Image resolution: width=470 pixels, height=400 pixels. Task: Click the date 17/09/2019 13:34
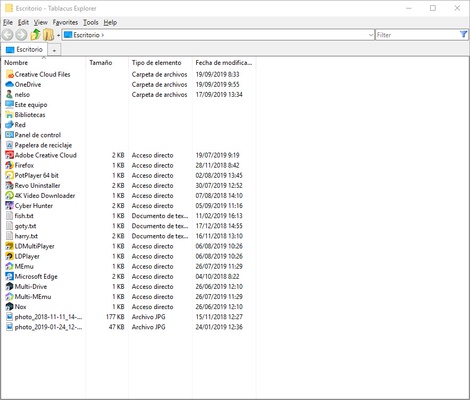pyautogui.click(x=219, y=94)
